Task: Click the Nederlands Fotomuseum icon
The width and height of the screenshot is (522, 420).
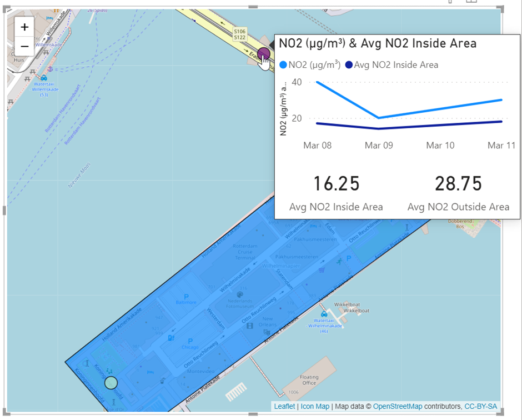Action: coord(239,294)
